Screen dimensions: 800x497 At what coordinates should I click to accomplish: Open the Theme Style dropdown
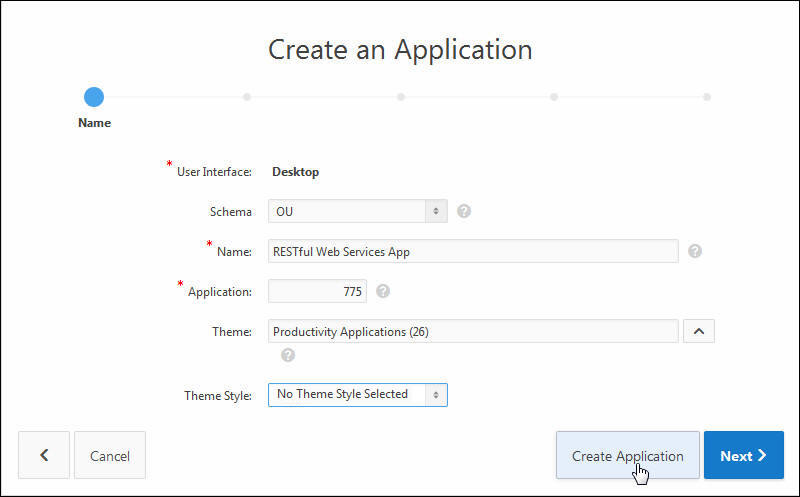(x=358, y=394)
